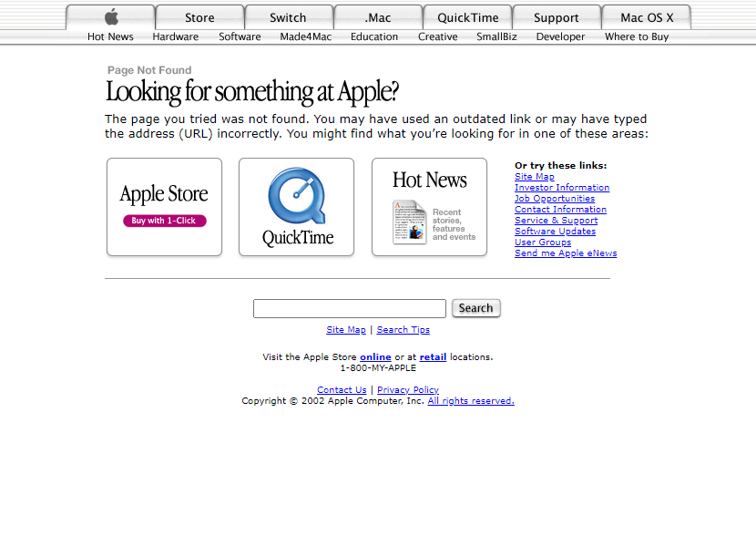Open the Search Tips link

404,330
